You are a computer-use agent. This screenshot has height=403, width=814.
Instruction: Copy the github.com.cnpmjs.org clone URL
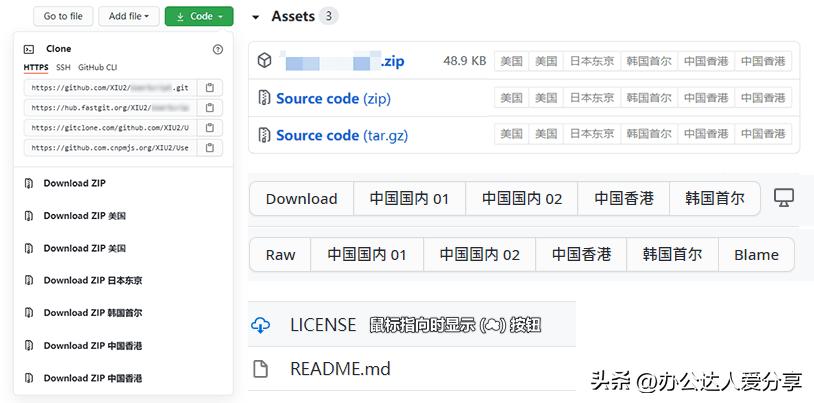tap(210, 147)
